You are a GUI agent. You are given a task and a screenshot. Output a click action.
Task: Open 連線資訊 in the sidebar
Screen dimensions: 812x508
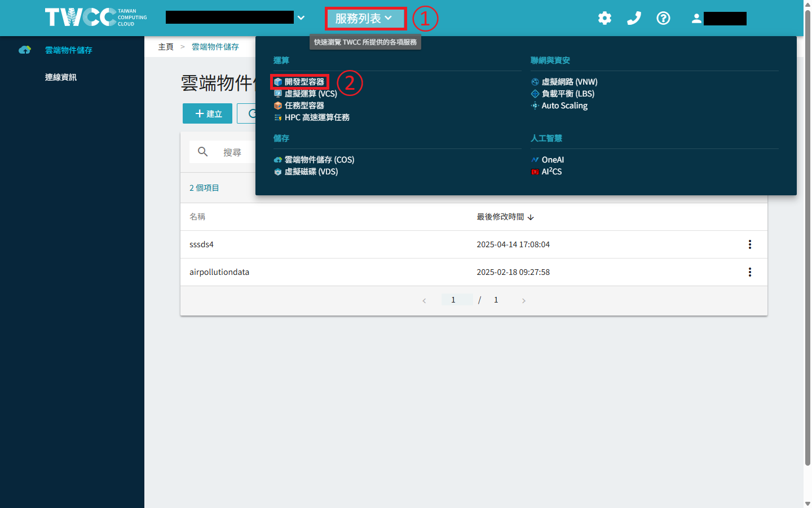coord(61,77)
